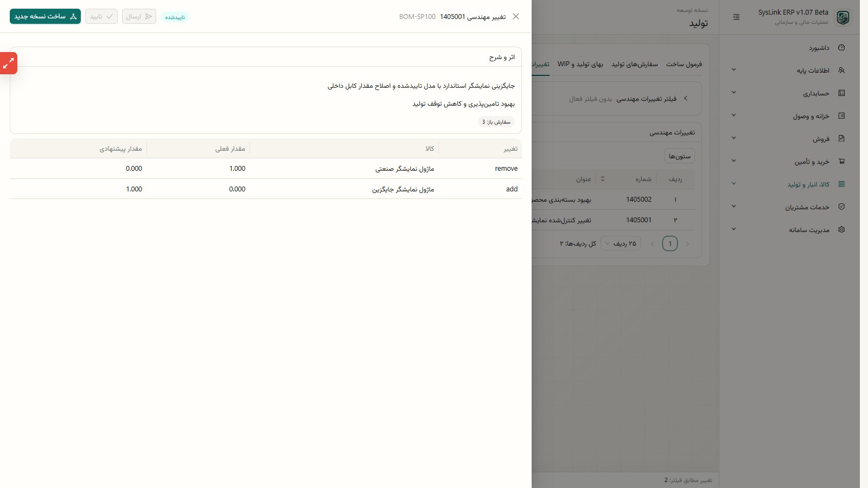Click کالا، انبار و تولید grid icon

point(841,184)
